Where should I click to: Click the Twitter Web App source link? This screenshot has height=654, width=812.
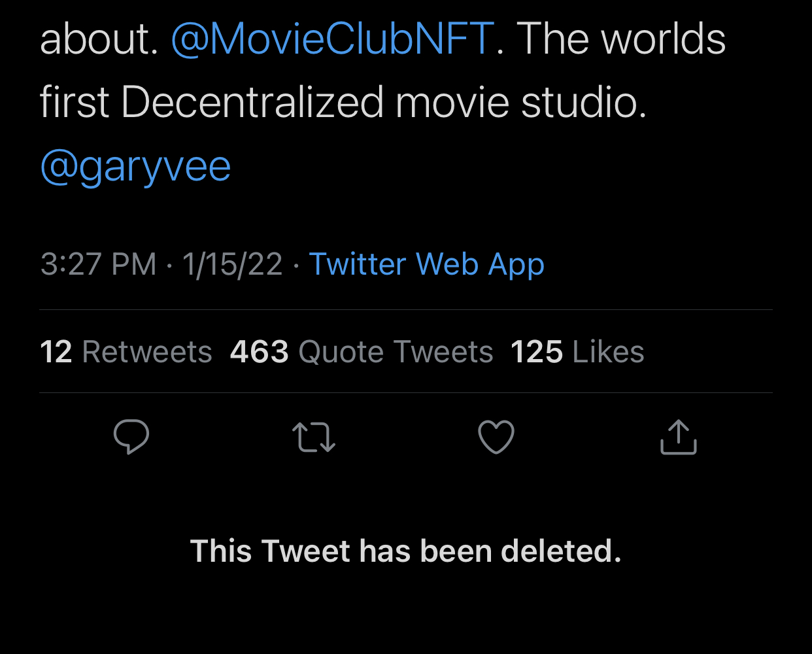point(426,264)
